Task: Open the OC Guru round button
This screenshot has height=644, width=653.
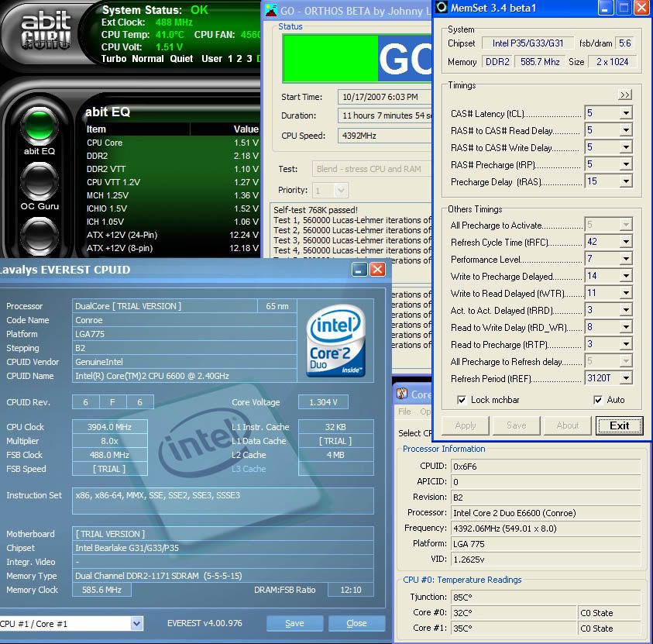Action: click(x=40, y=181)
